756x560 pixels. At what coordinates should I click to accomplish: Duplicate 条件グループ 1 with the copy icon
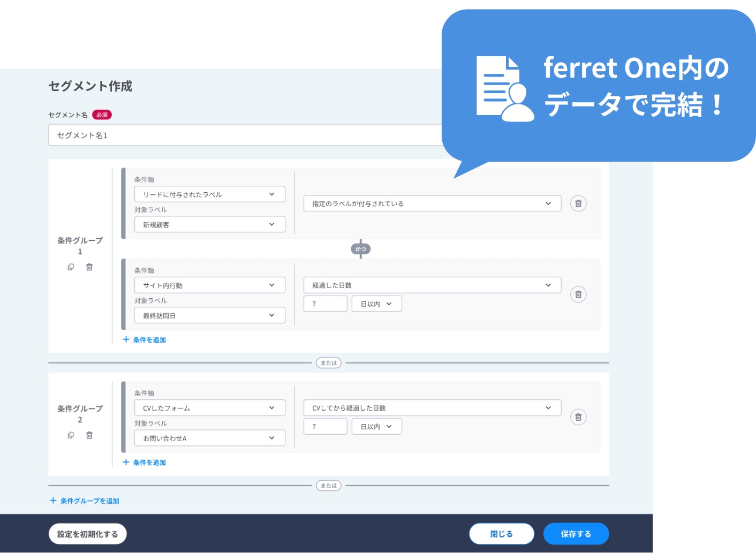(71, 267)
